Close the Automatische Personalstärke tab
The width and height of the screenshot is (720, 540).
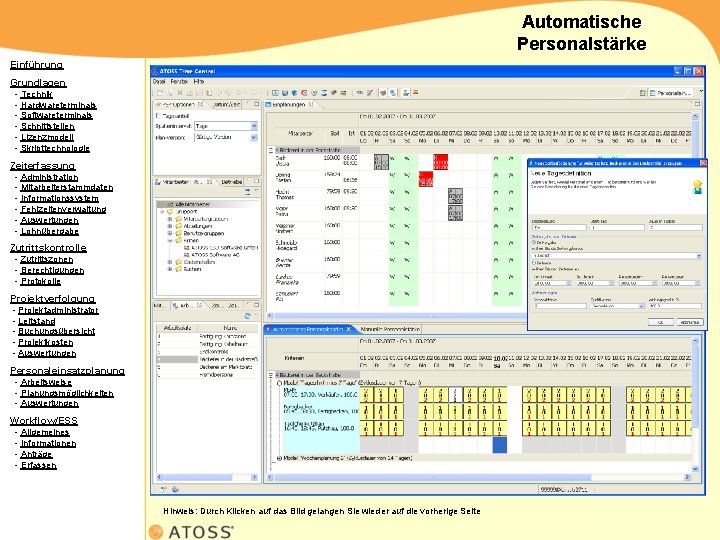click(349, 329)
